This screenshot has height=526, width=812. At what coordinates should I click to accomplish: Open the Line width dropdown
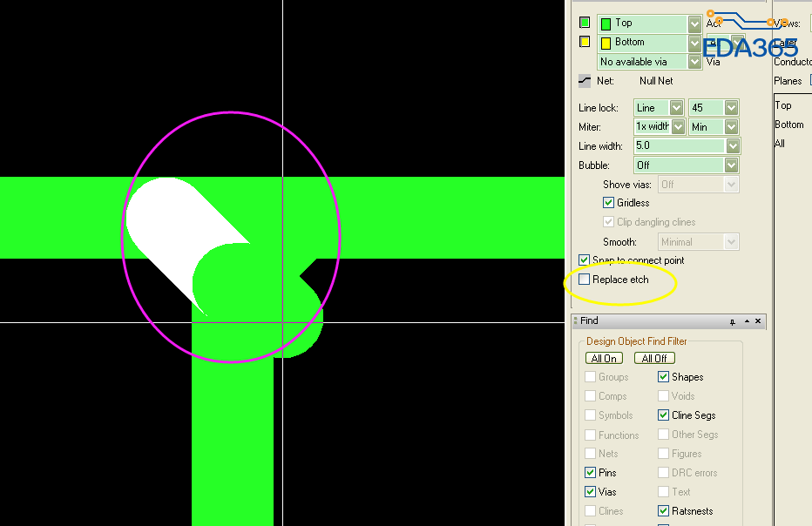732,146
